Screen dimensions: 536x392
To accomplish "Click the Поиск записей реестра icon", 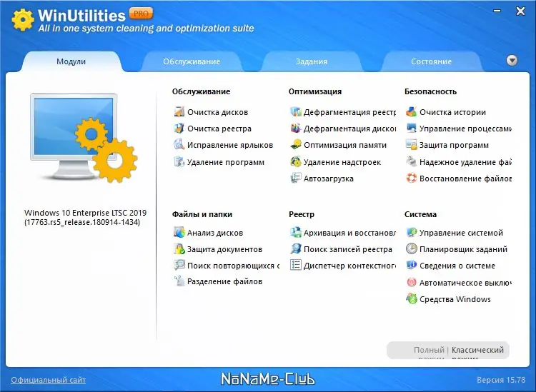I will (x=295, y=248).
